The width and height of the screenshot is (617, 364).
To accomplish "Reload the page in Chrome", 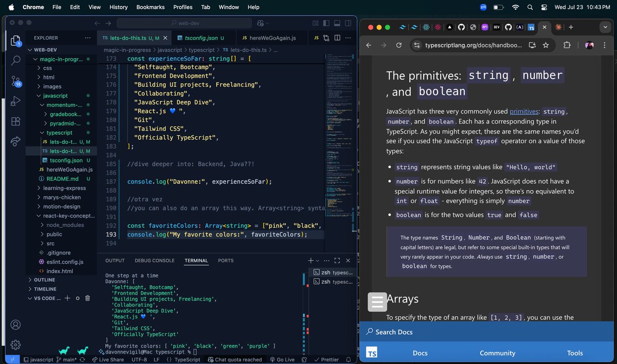I will click(x=399, y=45).
